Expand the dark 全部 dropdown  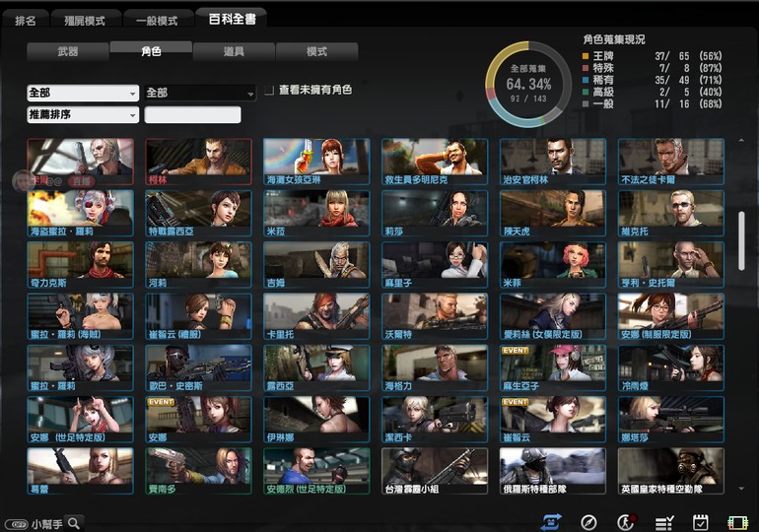coord(200,93)
